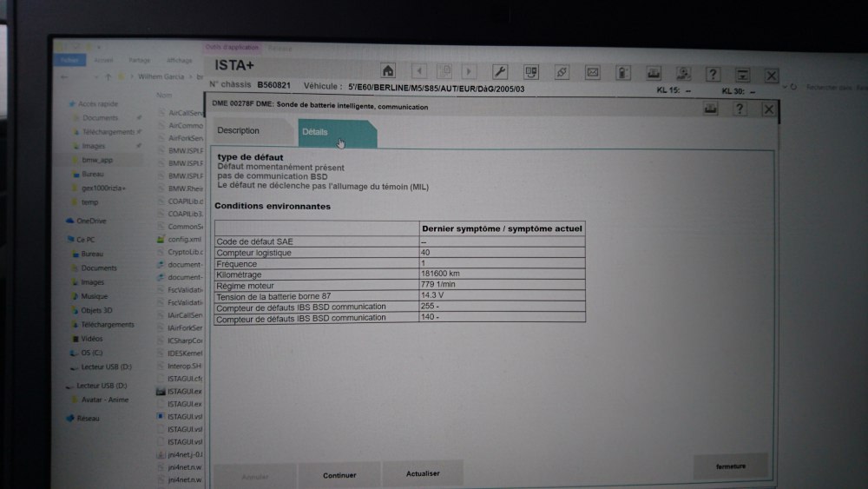This screenshot has height=489, width=868.
Task: Close the DME fault dialog with X
Action: pos(768,109)
